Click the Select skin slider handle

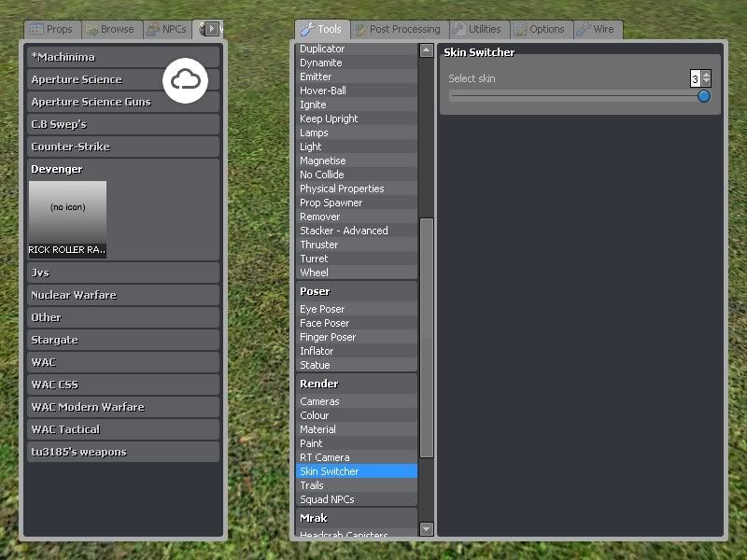tap(704, 96)
